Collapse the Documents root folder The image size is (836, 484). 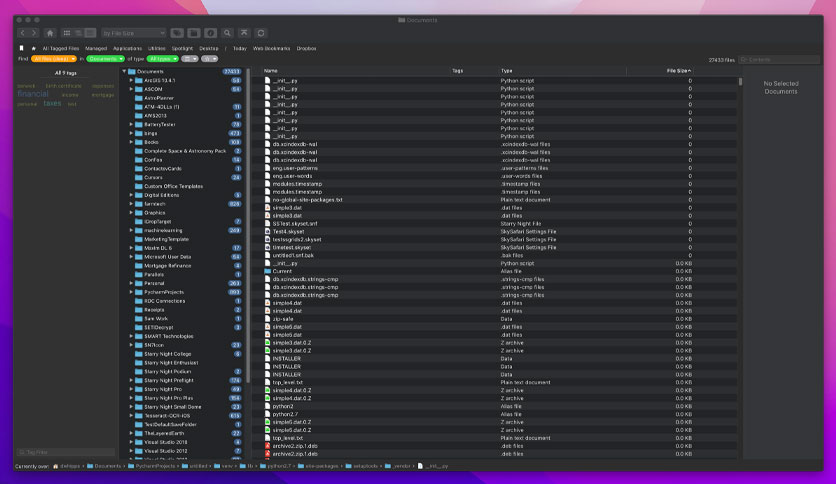[x=124, y=71]
